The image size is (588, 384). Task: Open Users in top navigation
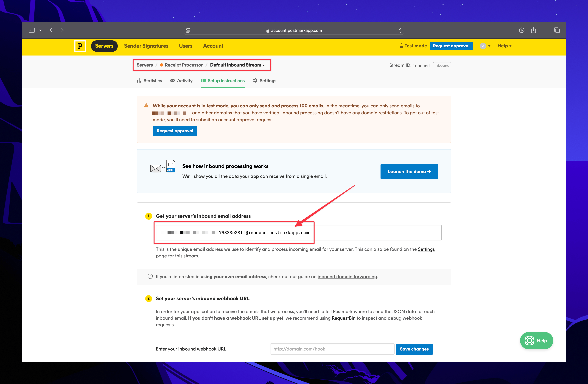click(186, 46)
